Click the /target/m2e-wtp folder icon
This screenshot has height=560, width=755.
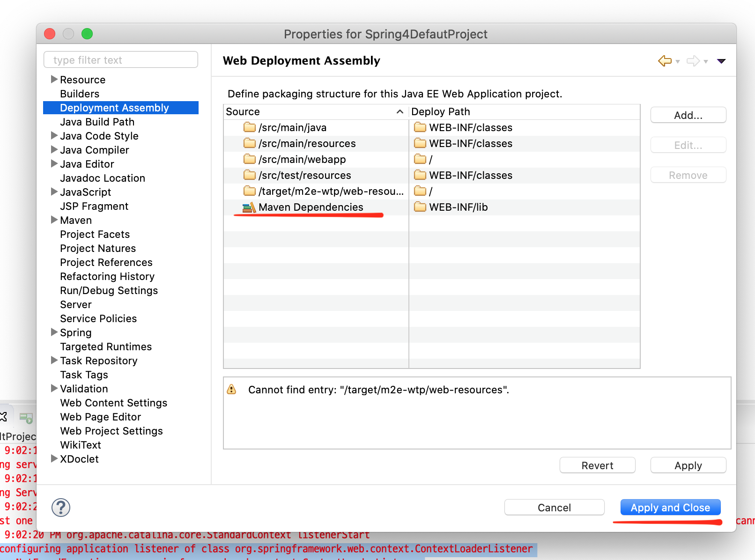pyautogui.click(x=250, y=191)
